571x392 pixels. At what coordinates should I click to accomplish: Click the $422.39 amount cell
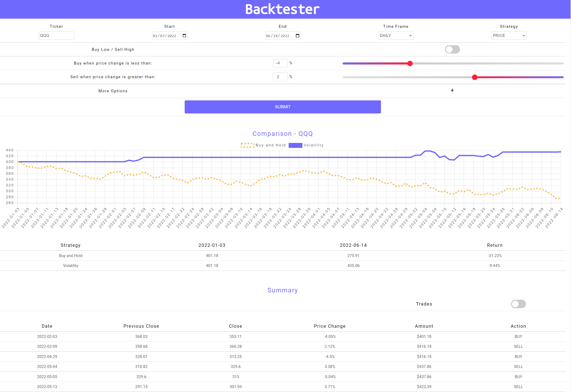(424, 387)
